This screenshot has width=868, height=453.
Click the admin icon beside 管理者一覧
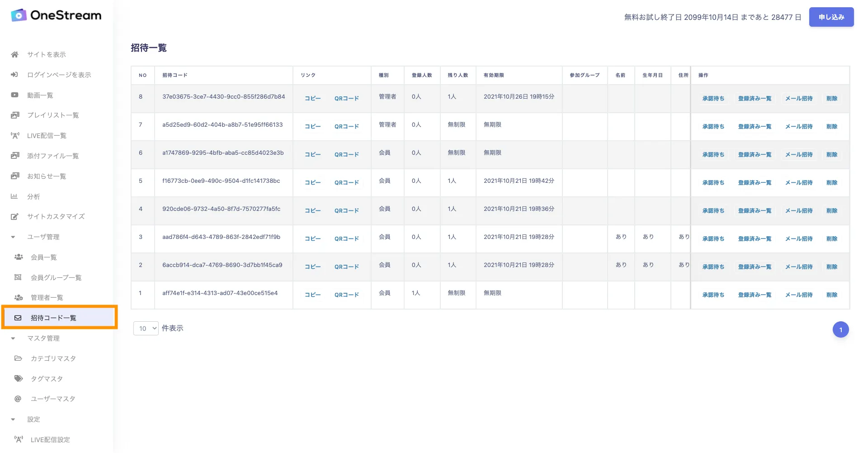tap(19, 297)
